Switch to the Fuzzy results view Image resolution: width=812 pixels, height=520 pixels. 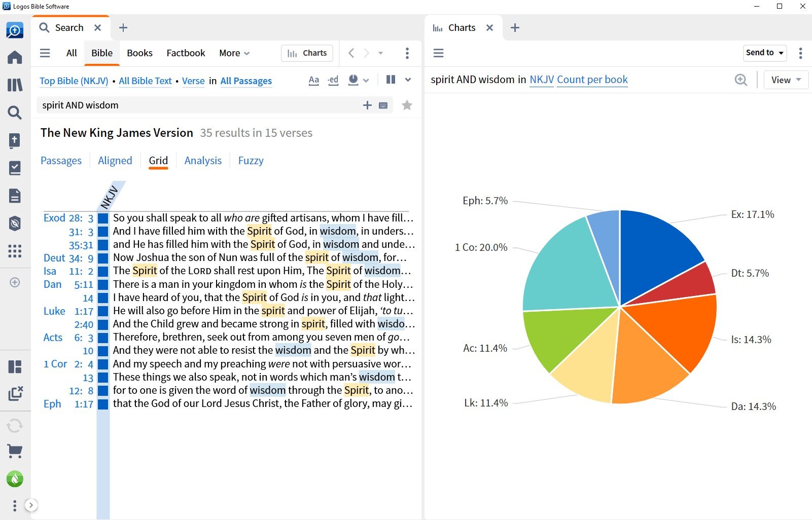coord(251,161)
